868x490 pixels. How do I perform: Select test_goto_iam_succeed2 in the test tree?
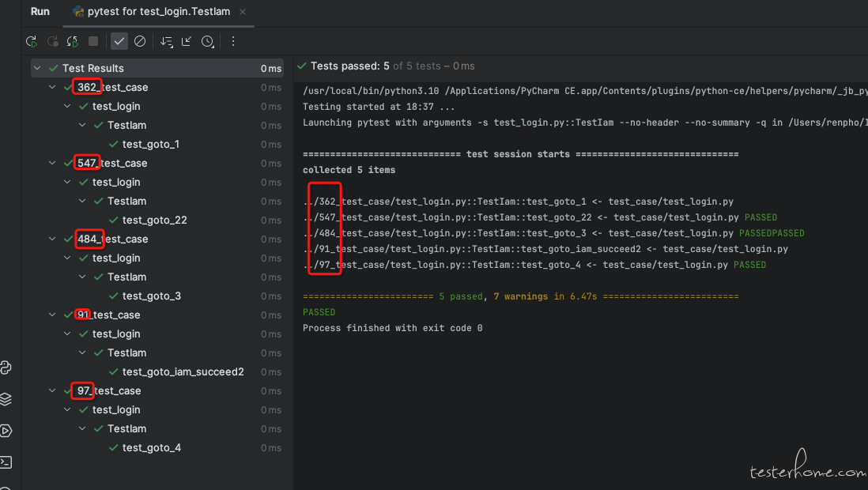coord(183,371)
